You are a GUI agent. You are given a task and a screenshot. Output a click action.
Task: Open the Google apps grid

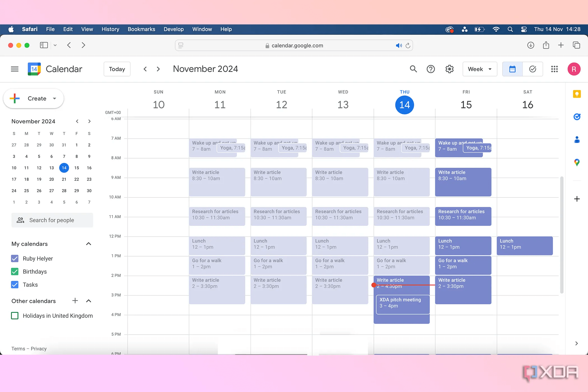pyautogui.click(x=554, y=69)
